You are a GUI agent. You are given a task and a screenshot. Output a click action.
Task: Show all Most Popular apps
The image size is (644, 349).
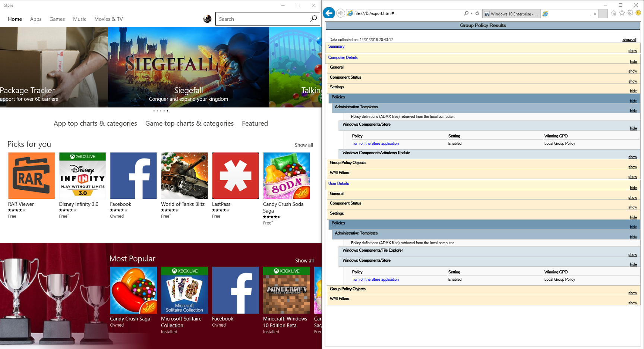tap(304, 261)
